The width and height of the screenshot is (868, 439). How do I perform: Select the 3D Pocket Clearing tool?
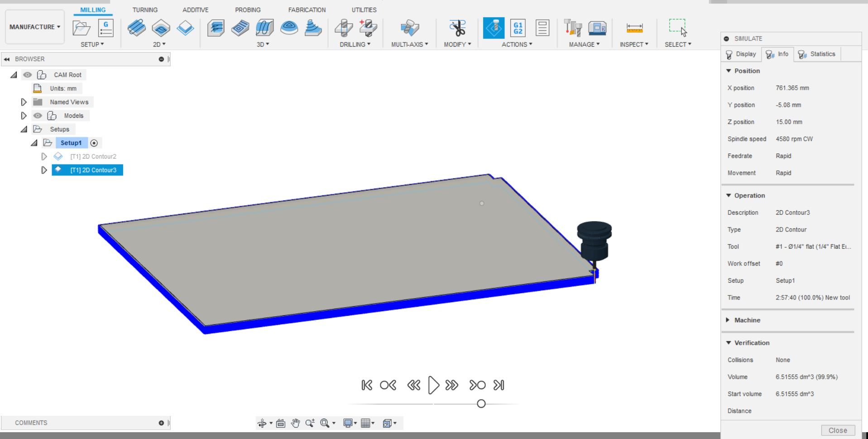(x=240, y=28)
